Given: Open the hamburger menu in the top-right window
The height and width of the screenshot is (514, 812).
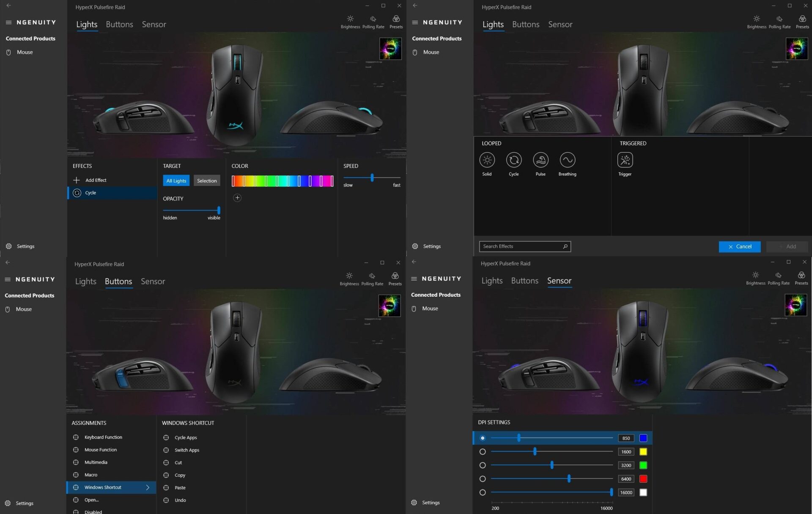Looking at the screenshot, I should pyautogui.click(x=415, y=22).
